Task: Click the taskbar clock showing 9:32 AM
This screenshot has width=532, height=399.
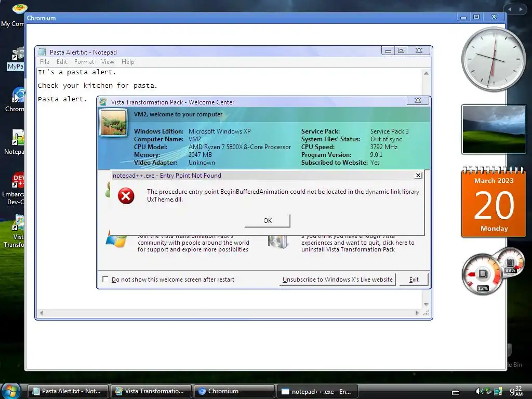Action: click(516, 391)
